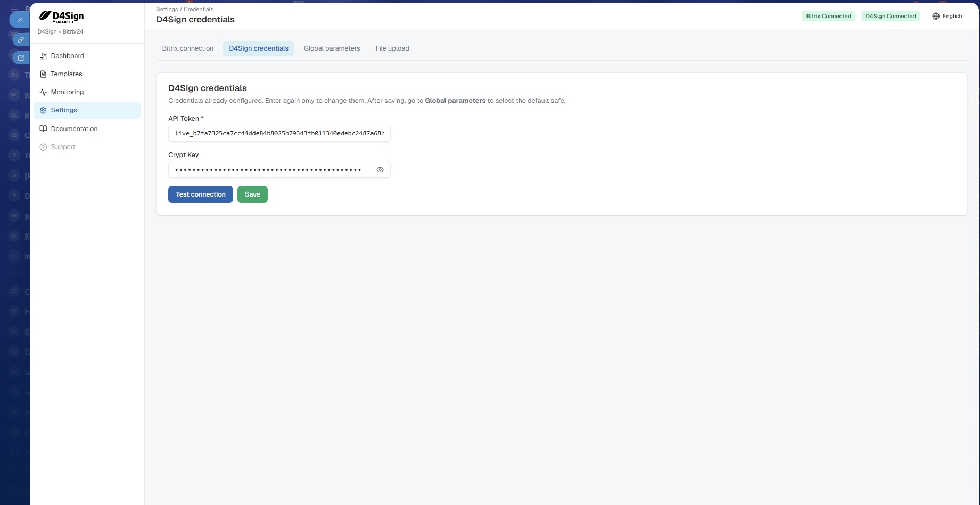Click the green Save button
Image resolution: width=980 pixels, height=505 pixels.
point(252,194)
